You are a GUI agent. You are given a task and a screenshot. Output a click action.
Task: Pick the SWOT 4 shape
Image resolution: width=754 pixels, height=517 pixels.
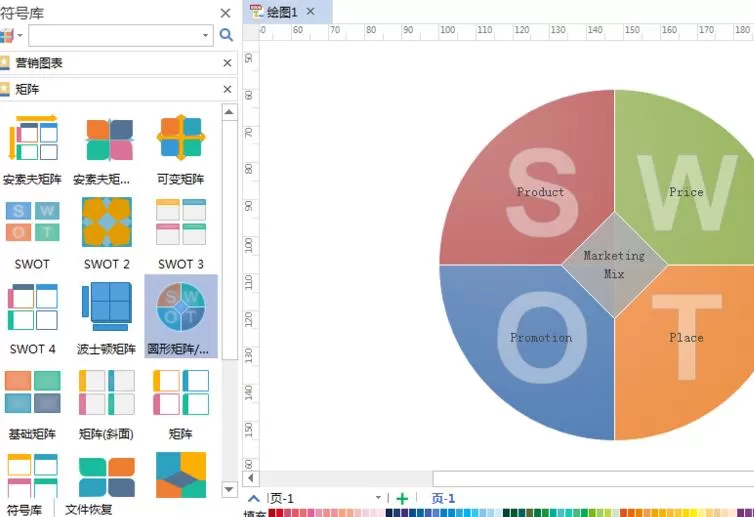[x=32, y=307]
